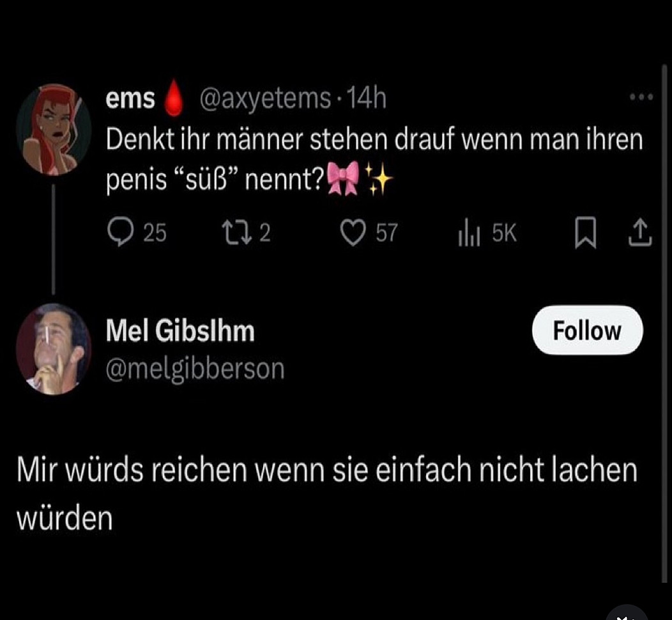Select the reply text by Mel Gibslhm
672x620 pixels.
pos(328,494)
